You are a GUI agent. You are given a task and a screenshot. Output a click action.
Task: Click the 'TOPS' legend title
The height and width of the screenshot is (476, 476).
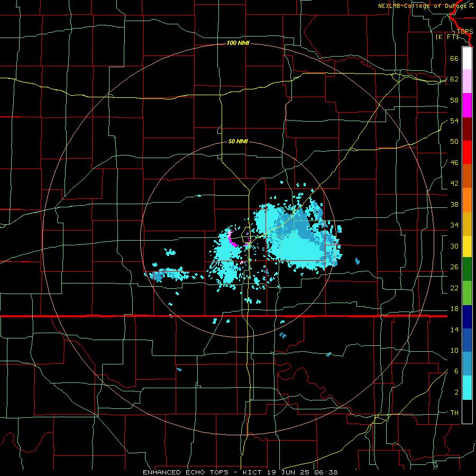pos(465,32)
